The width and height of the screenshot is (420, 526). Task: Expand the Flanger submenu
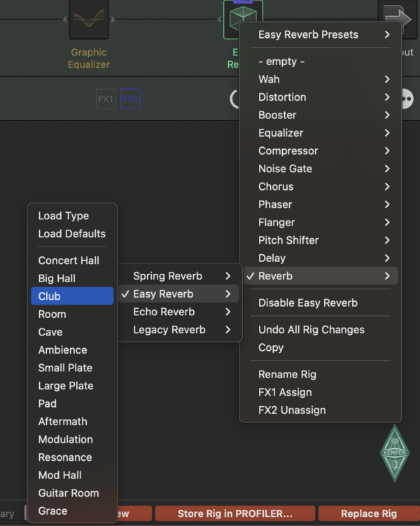321,223
